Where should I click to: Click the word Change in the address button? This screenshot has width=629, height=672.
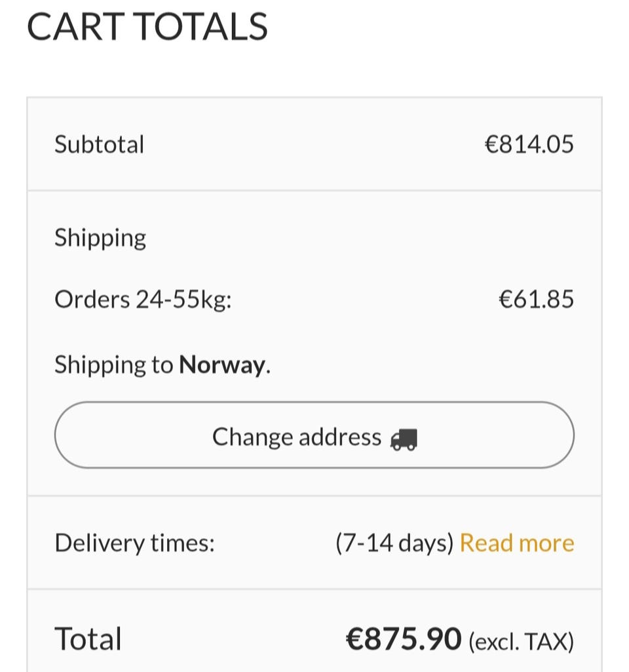tap(252, 437)
